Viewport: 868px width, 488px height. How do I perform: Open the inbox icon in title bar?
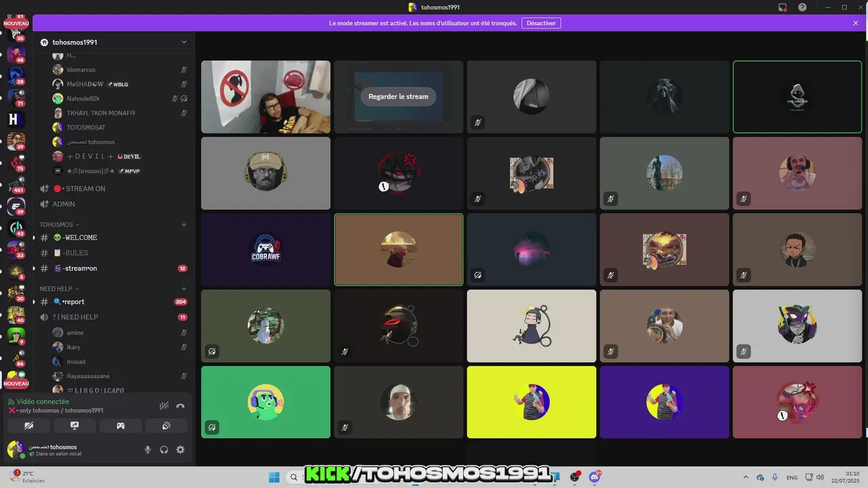(x=783, y=7)
